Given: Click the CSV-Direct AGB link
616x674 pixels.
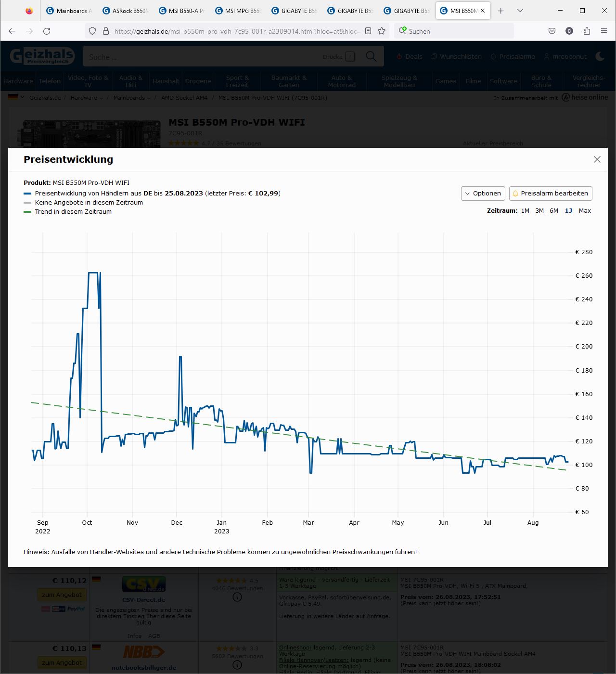Looking at the screenshot, I should coord(154,636).
